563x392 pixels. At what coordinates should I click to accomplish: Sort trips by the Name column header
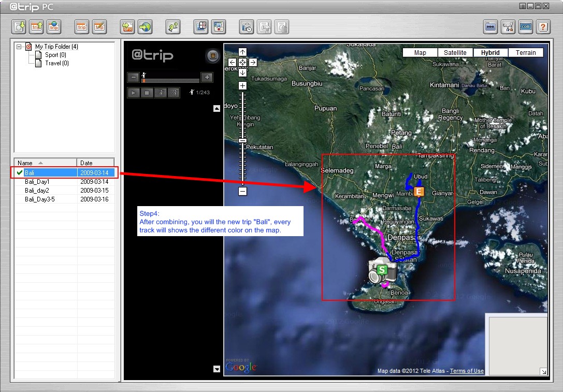point(46,163)
